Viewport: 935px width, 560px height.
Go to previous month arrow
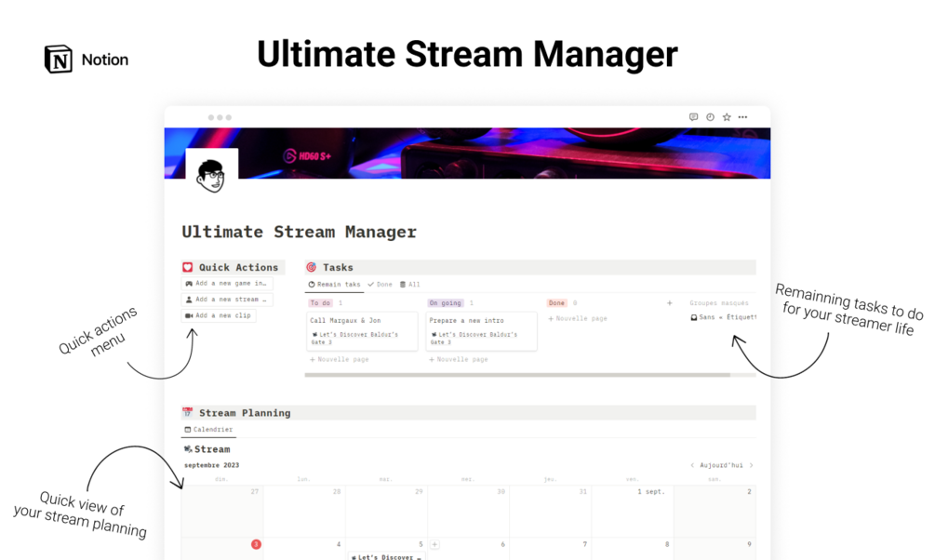691,465
